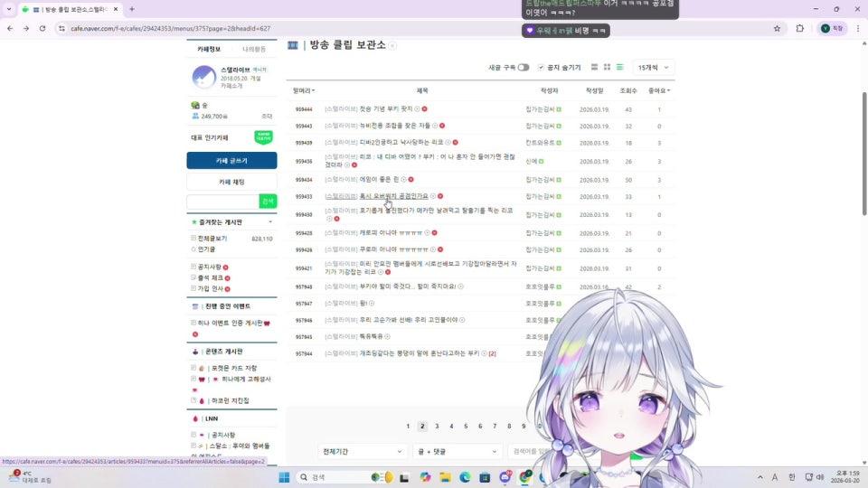
Task: Switch to the 나의활동 tab
Action: (254, 49)
